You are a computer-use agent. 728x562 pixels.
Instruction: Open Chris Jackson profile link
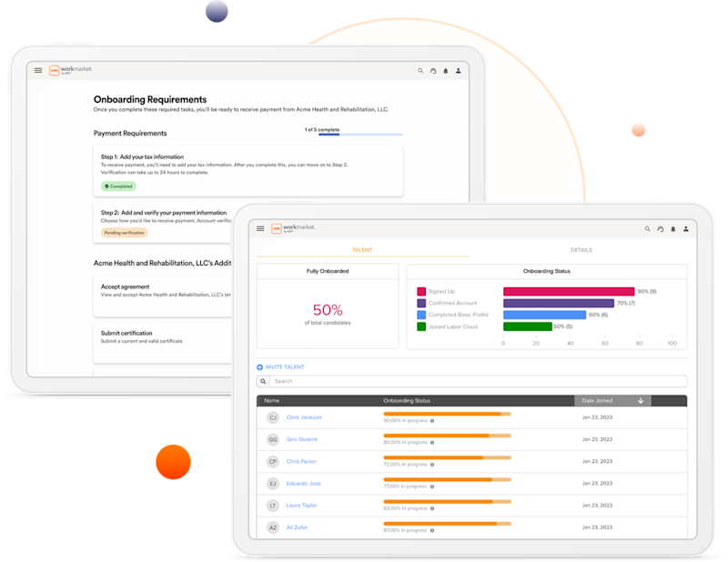304,417
